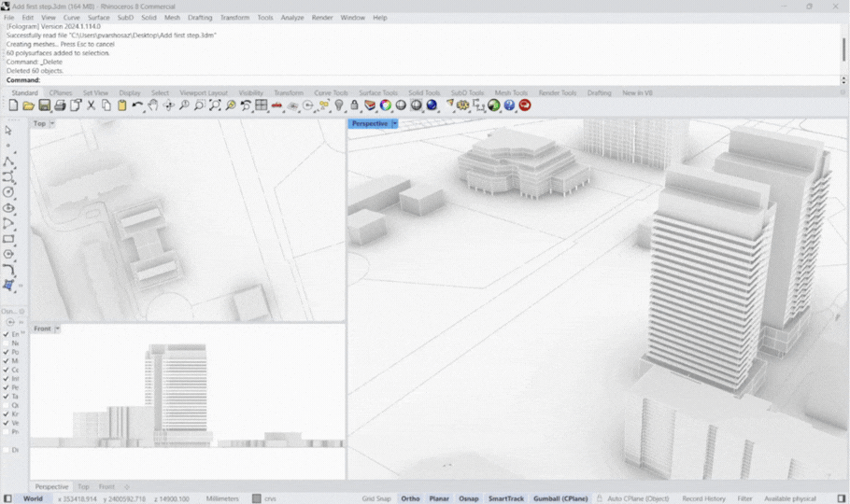Toggle Record History in status bar
The width and height of the screenshot is (850, 504).
703,498
